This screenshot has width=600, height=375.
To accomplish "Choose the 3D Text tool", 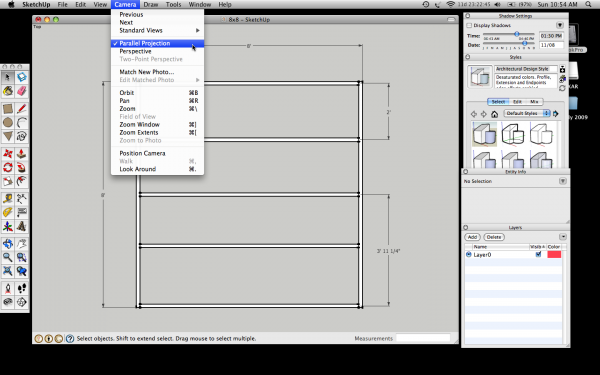I will point(22,226).
